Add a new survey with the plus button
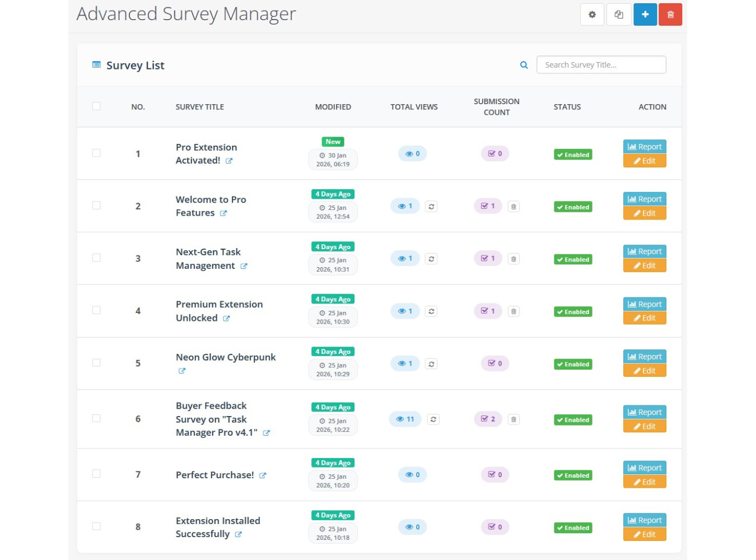The height and width of the screenshot is (560, 756). tap(645, 15)
